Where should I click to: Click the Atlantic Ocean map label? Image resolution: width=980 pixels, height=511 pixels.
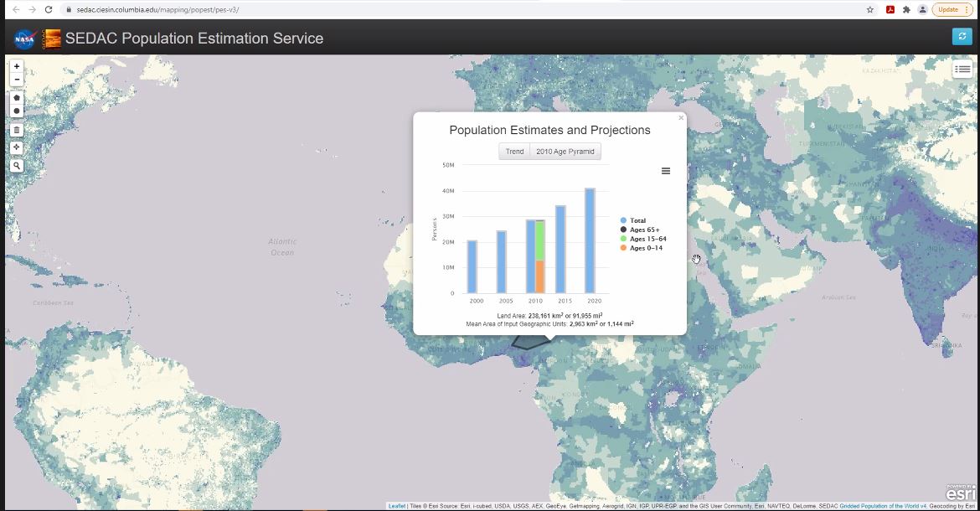click(x=282, y=247)
